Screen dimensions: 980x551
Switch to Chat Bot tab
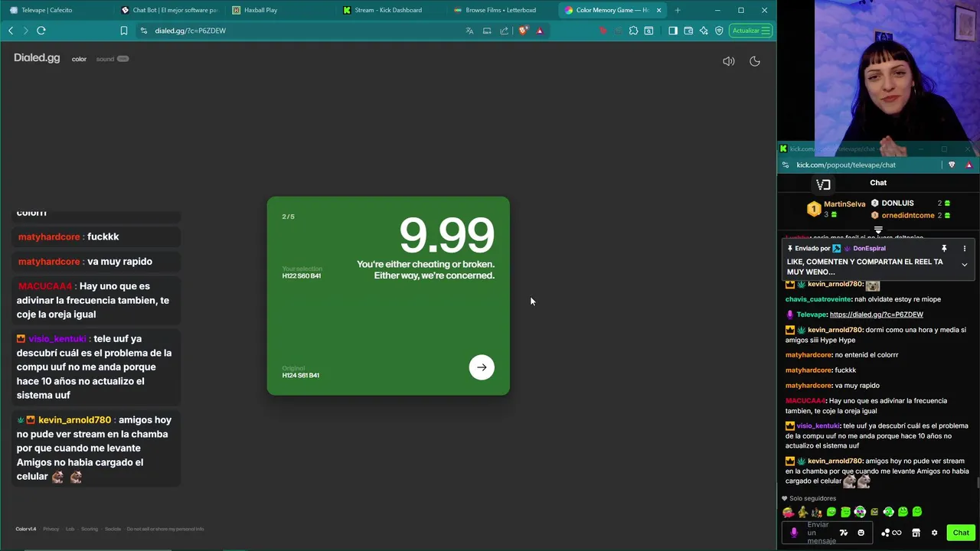pos(170,10)
